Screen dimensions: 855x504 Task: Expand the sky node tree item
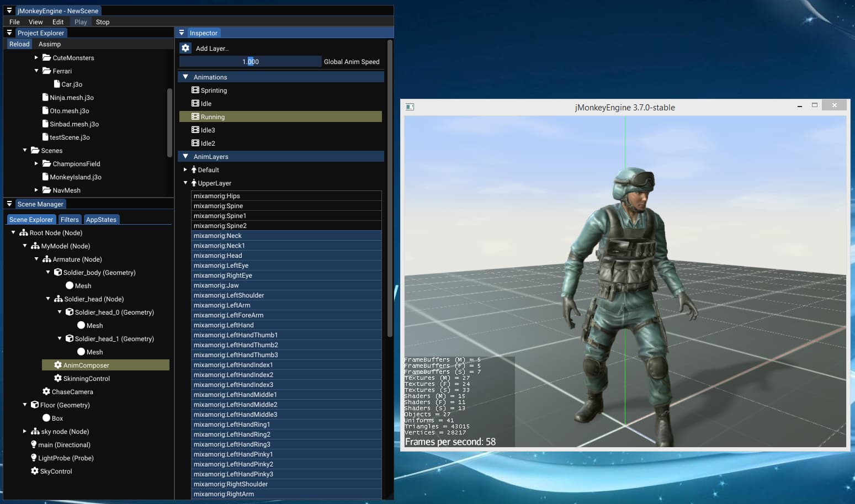[25, 431]
